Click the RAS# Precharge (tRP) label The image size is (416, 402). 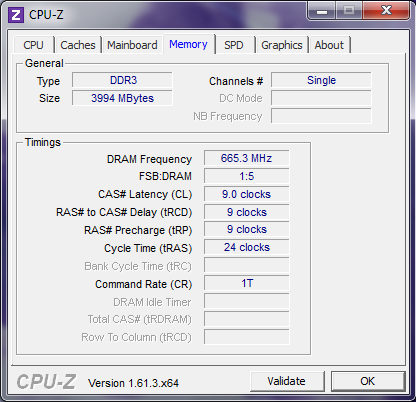tap(138, 230)
